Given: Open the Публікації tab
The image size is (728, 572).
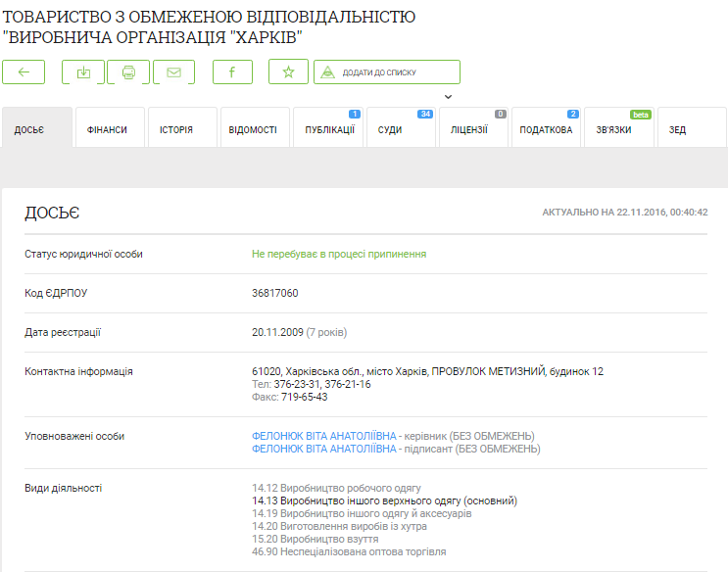Looking at the screenshot, I should coord(328,128).
